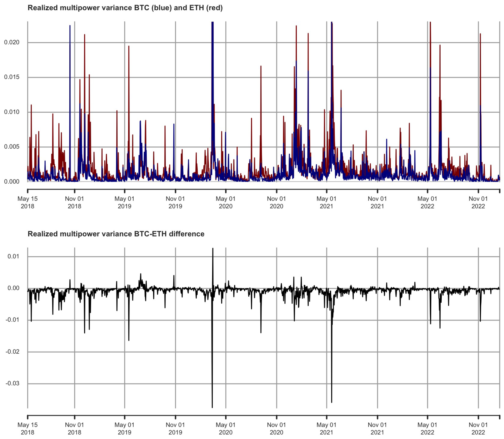Click Nov 01 2019 label under bottom chart

point(175,429)
